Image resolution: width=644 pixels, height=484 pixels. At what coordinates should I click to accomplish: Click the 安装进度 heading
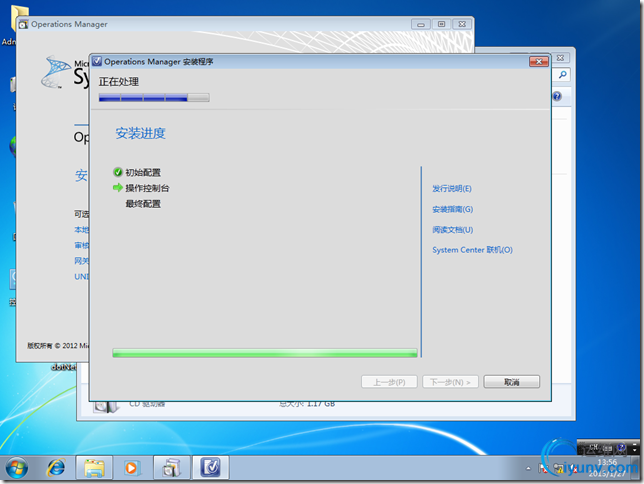pyautogui.click(x=140, y=133)
